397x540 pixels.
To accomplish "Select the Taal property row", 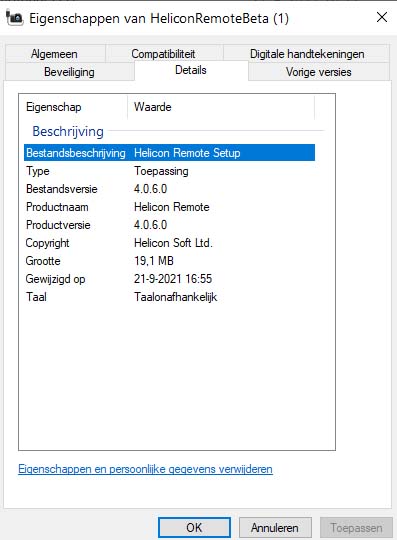I will 169,297.
